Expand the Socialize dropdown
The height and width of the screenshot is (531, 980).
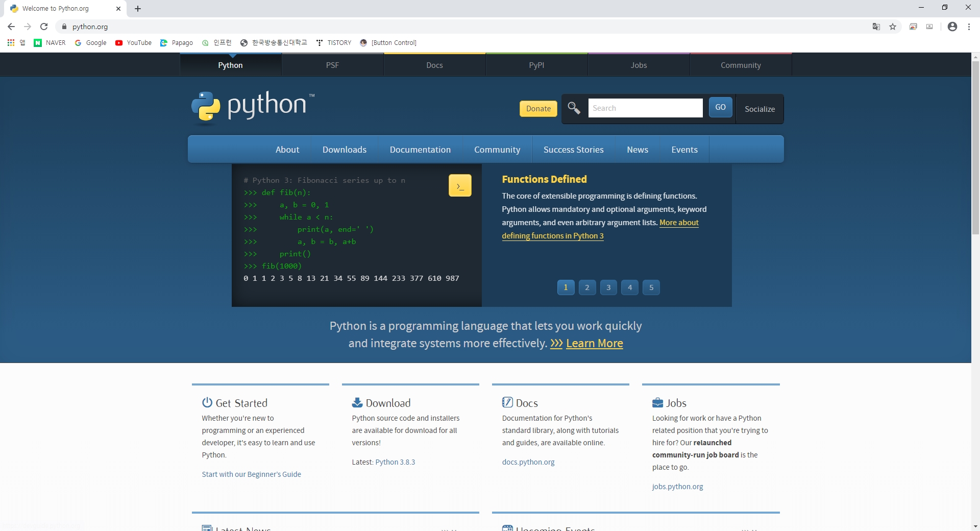[759, 109]
